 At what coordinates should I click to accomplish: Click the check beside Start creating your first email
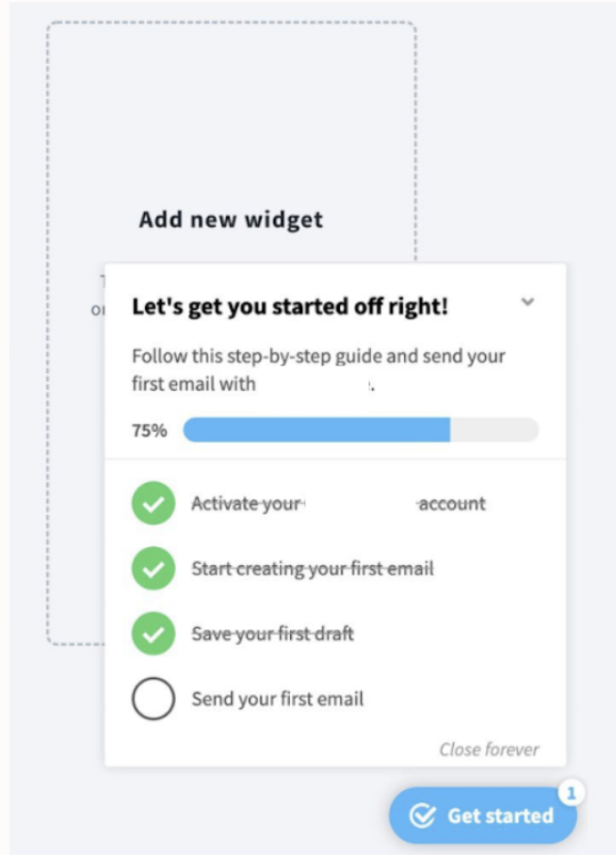pyautogui.click(x=154, y=569)
